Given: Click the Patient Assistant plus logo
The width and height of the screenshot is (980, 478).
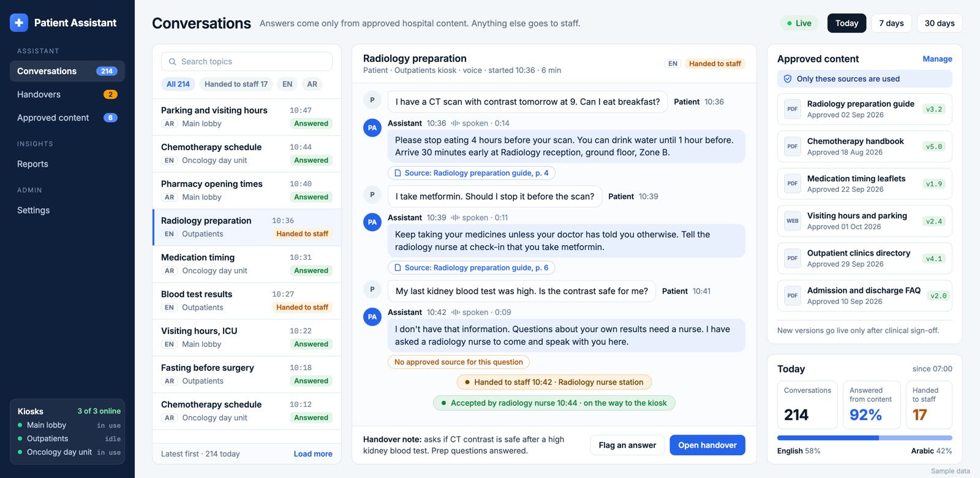Looking at the screenshot, I should pyautogui.click(x=19, y=23).
